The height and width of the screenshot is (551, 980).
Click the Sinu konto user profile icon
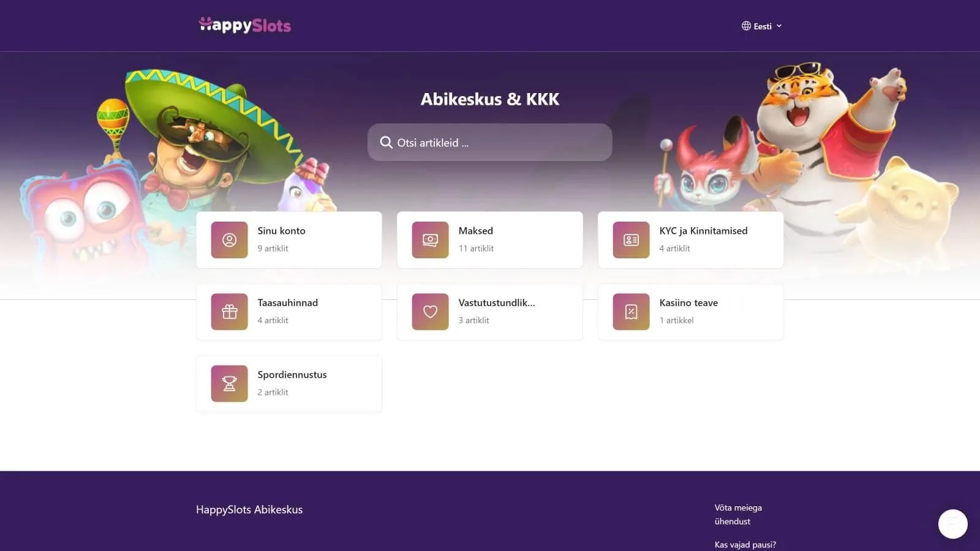point(229,240)
